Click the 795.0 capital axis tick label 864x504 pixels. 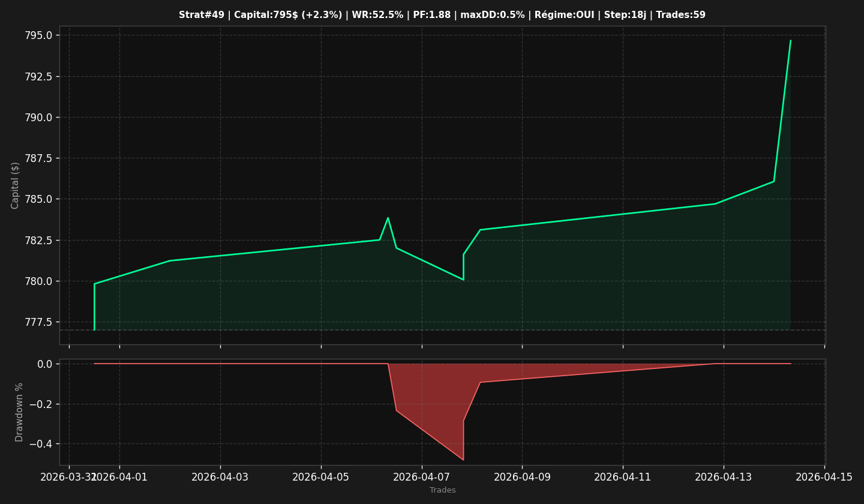click(x=37, y=35)
